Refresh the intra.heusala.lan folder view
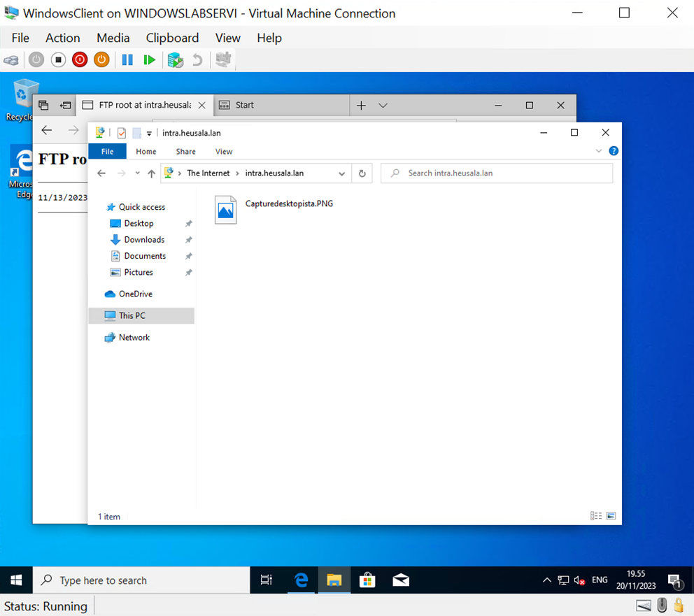Screen dimensions: 694x616 (362, 173)
